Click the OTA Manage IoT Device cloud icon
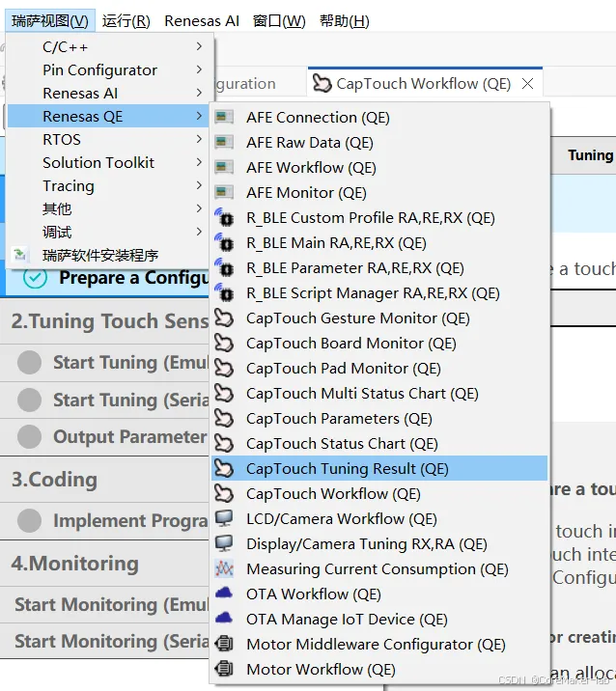Viewport: 616px width, 691px height. coord(224,619)
